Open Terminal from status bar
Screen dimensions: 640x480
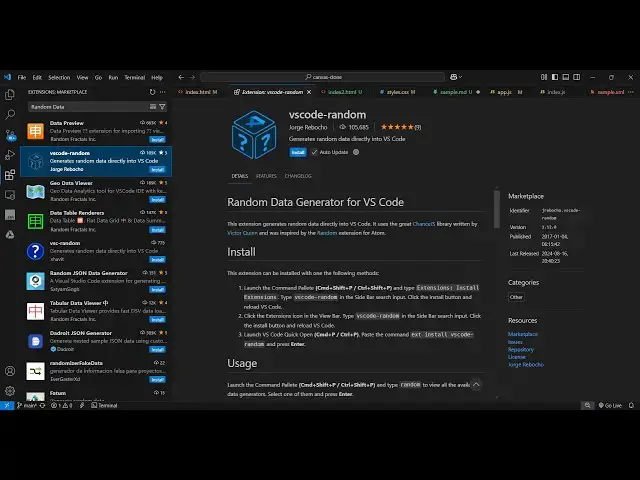pos(104,405)
